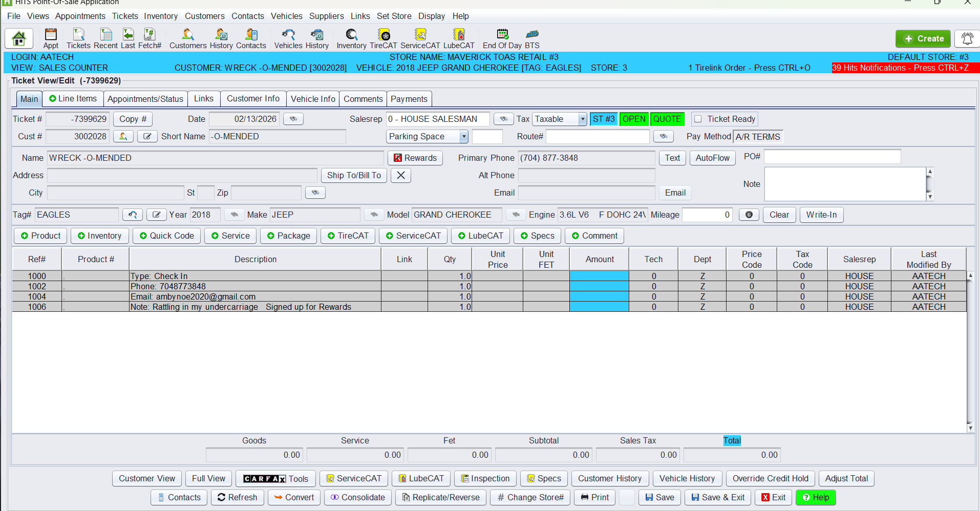980x511 pixels.
Task: Switch to the Vehicle Info tab
Action: click(313, 99)
